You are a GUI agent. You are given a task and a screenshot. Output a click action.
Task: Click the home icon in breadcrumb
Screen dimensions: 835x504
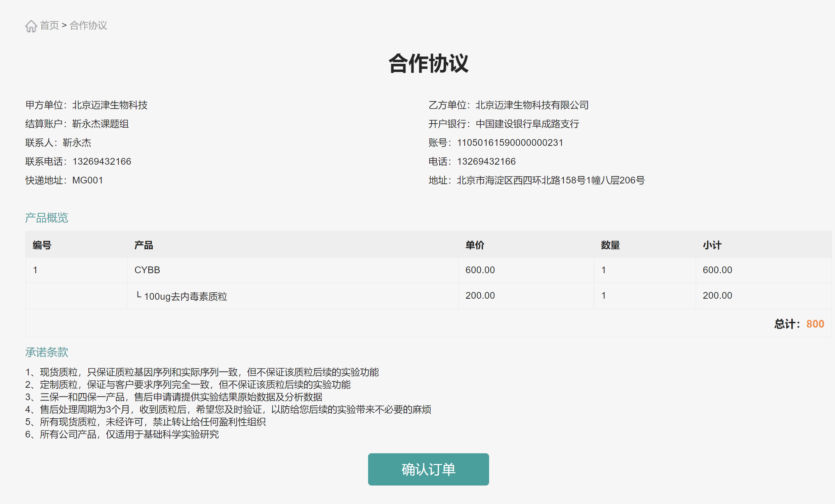tap(31, 26)
